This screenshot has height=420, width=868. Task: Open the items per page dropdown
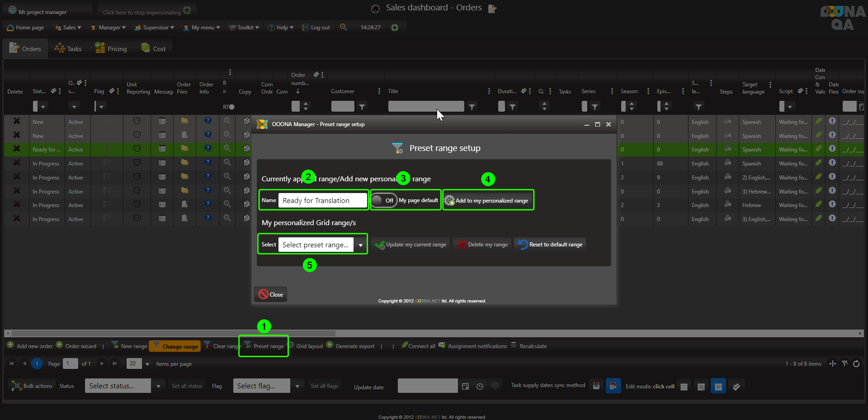pyautogui.click(x=147, y=364)
